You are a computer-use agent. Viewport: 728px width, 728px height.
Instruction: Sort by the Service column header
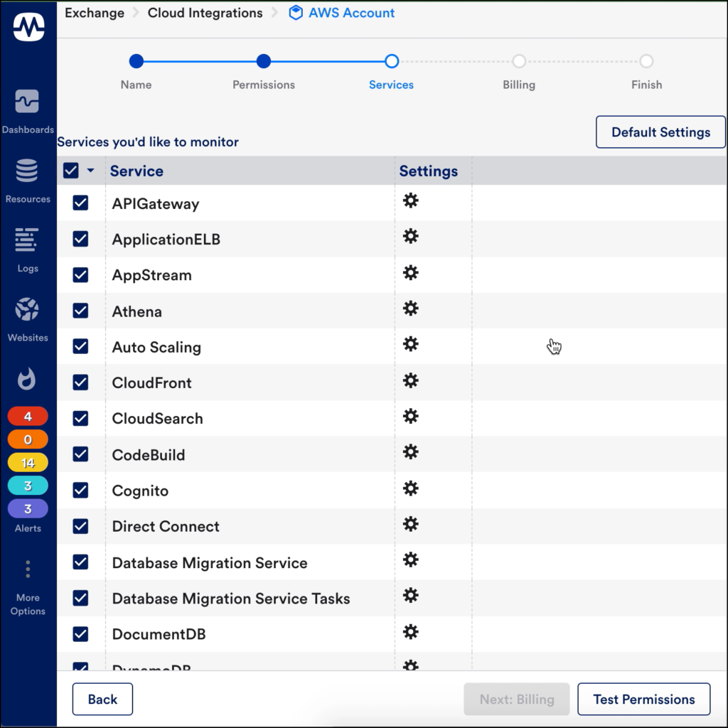tap(136, 171)
